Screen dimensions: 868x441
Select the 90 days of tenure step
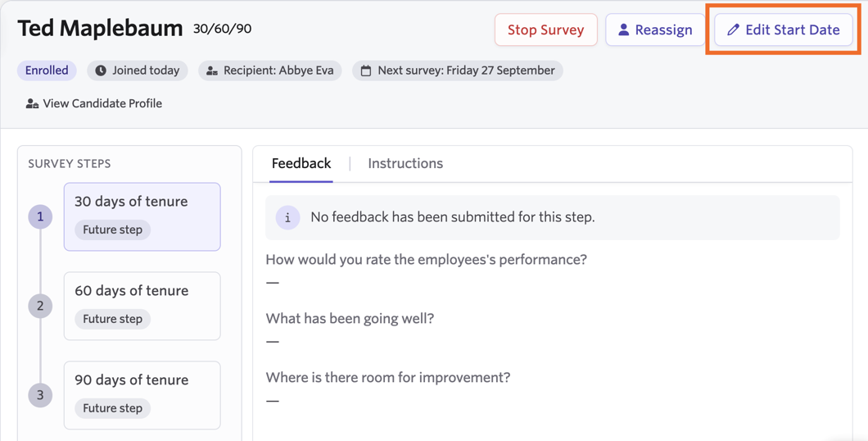pos(142,395)
